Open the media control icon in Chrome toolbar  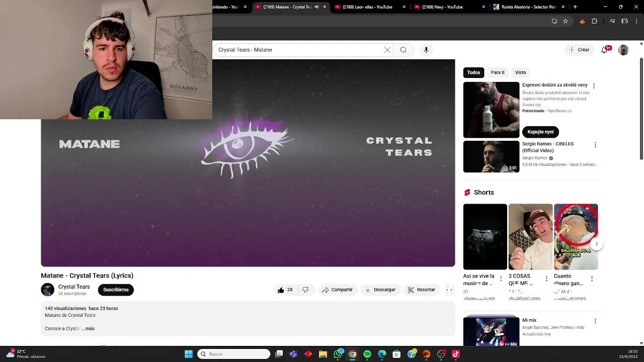click(612, 21)
